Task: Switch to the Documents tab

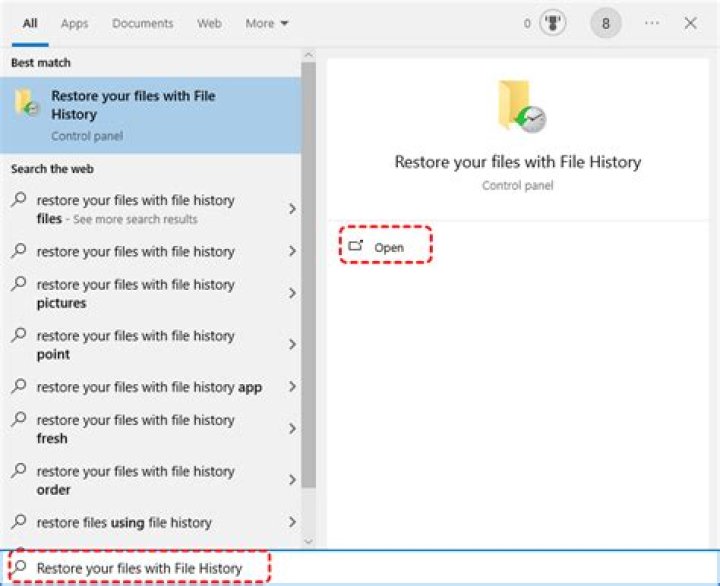Action: 142,23
